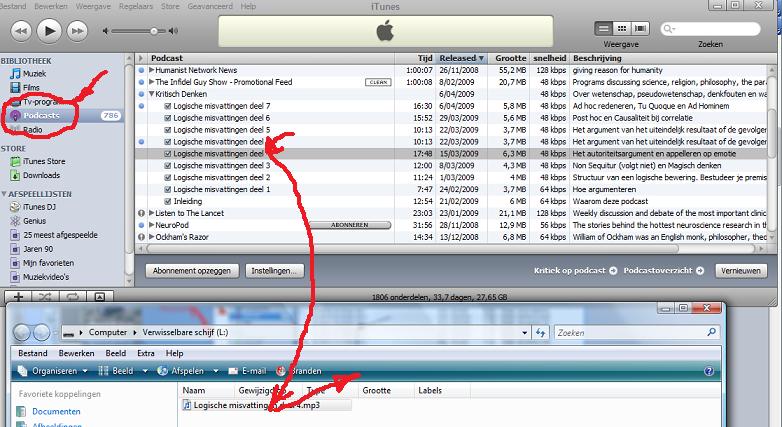Expand the NeuroPod podcast

[x=152, y=225]
